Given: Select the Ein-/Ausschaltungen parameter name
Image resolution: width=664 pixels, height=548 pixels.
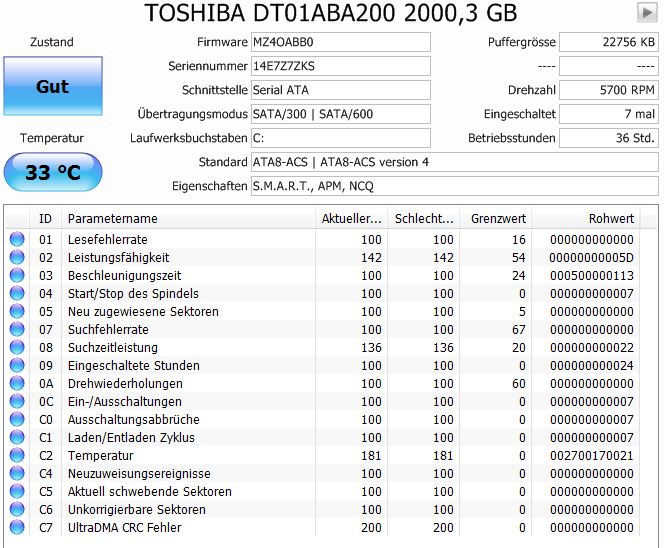Looking at the screenshot, I should point(124,401).
